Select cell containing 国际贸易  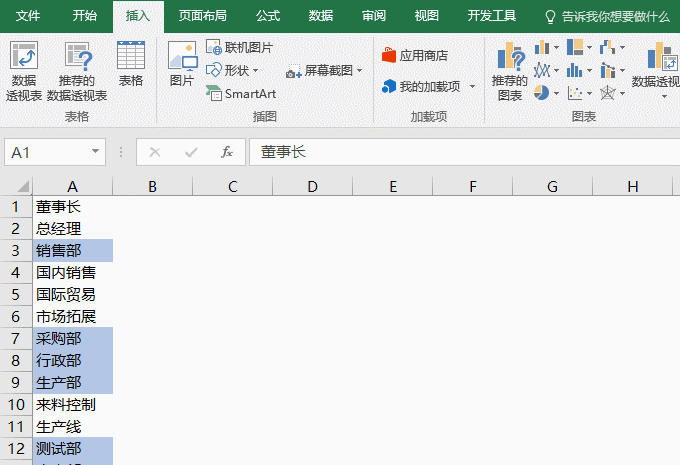(x=72, y=295)
